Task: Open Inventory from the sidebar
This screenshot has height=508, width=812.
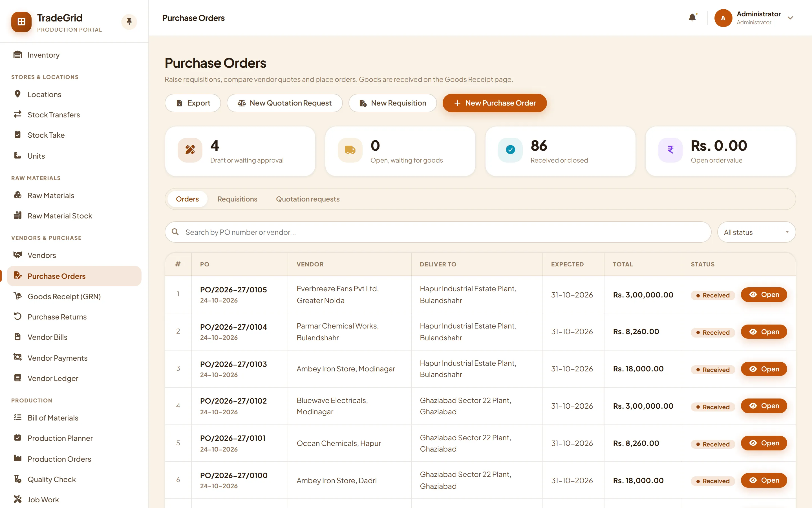Action: [74, 55]
